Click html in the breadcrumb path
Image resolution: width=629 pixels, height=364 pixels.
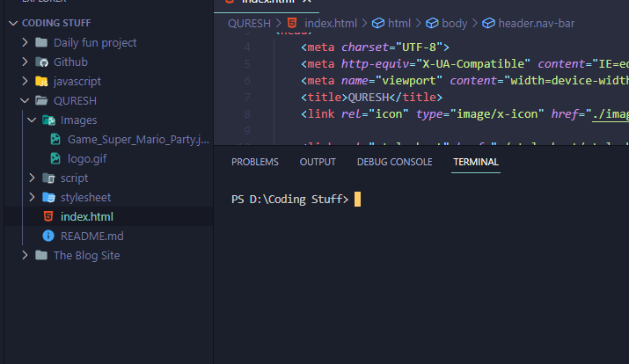point(399,23)
